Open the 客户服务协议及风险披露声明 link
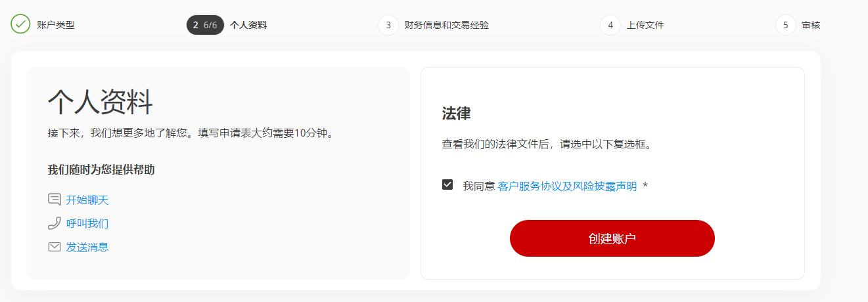868x302 pixels. 568,186
